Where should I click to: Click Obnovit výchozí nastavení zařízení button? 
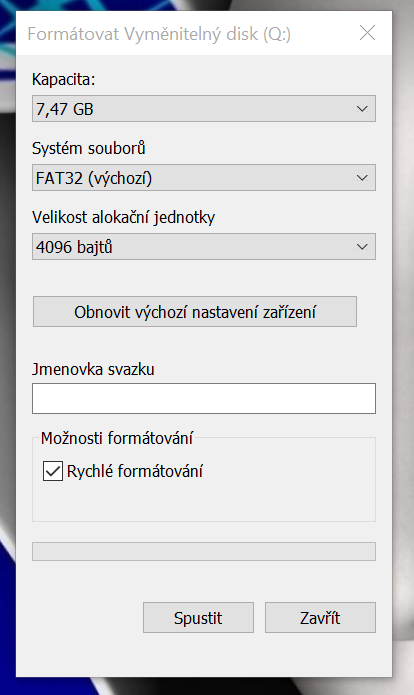pyautogui.click(x=195, y=312)
